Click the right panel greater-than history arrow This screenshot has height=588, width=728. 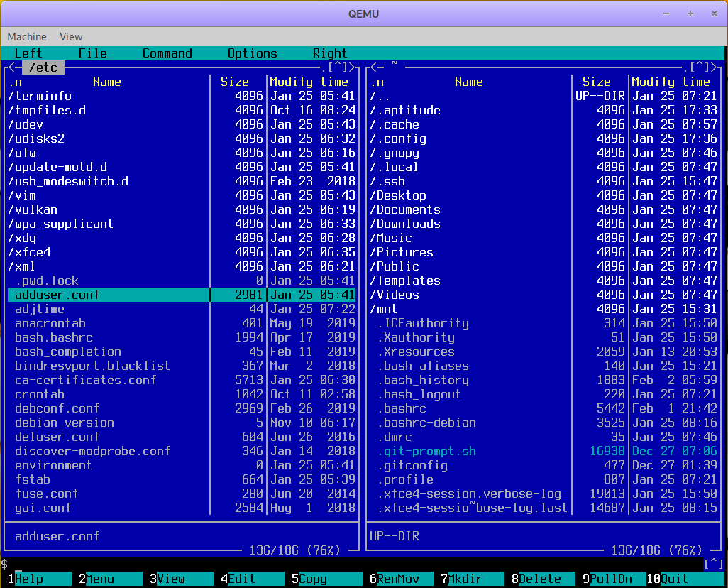(713, 67)
